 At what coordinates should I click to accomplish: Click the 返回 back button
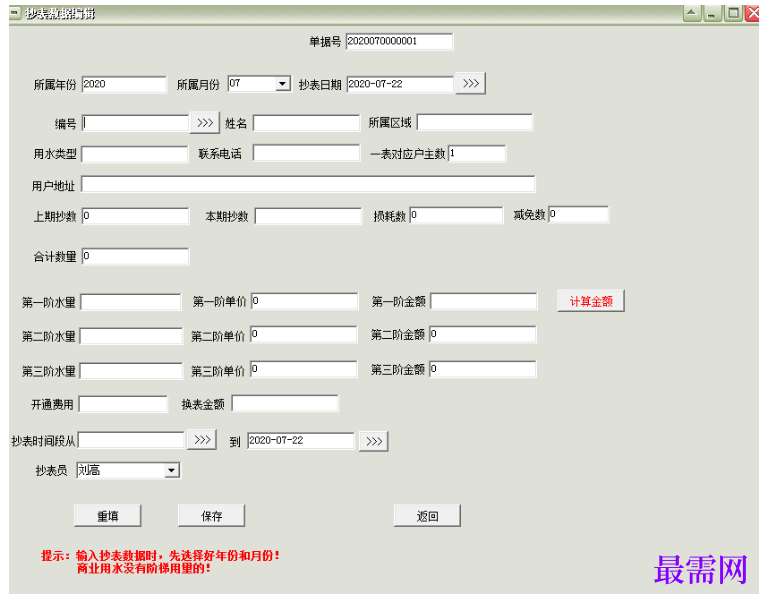pyautogui.click(x=427, y=516)
